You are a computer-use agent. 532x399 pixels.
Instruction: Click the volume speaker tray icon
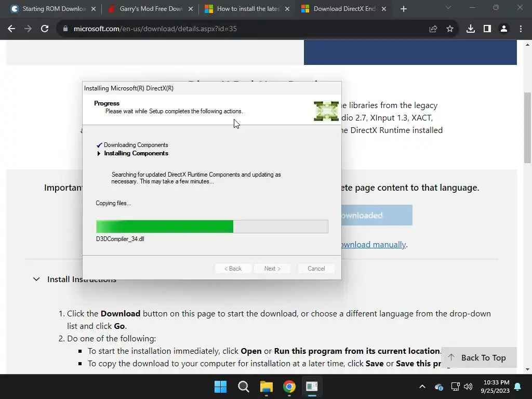pyautogui.click(x=468, y=387)
